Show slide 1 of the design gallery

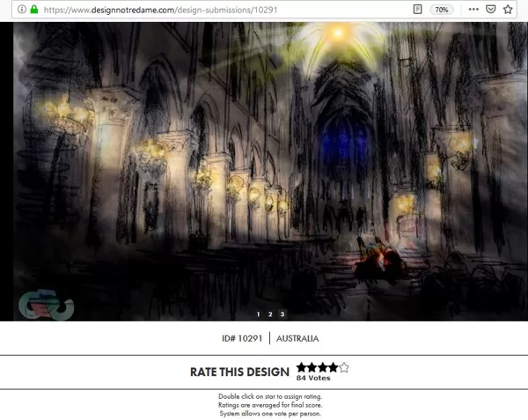[258, 314]
